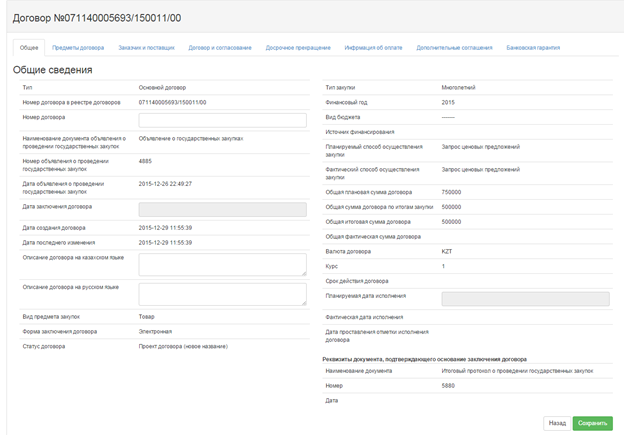
Task: Focus the Kazakh description text area
Action: [x=222, y=265]
